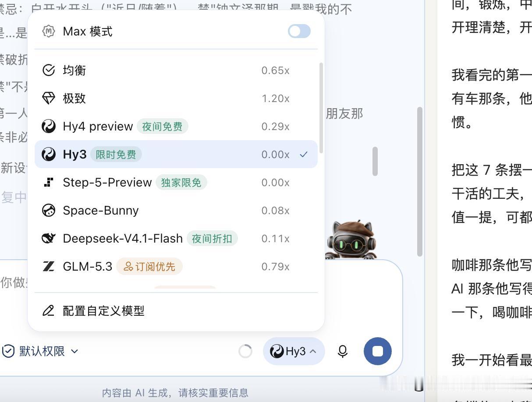The height and width of the screenshot is (402, 532).
Task: Click the 1.20x rate for 极致
Action: click(x=275, y=98)
